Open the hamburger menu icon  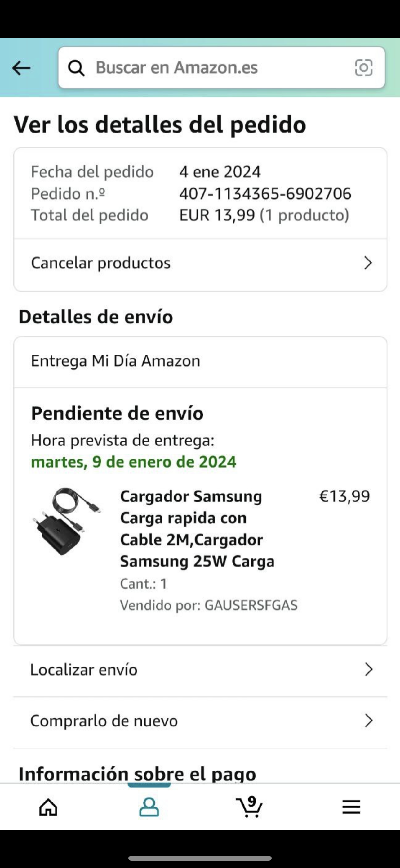click(x=351, y=807)
